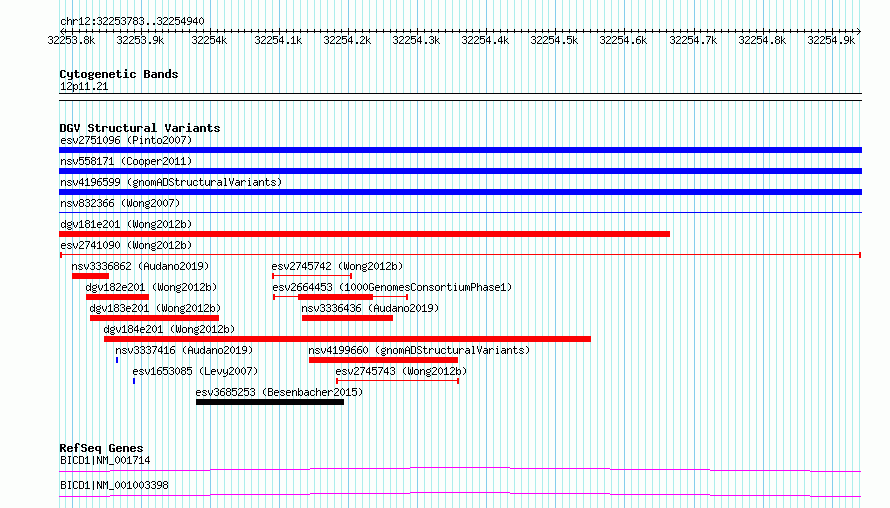Image resolution: width=890 pixels, height=508 pixels.
Task: Click the esv2745743 (Wong2012b) label
Action: 401,371
